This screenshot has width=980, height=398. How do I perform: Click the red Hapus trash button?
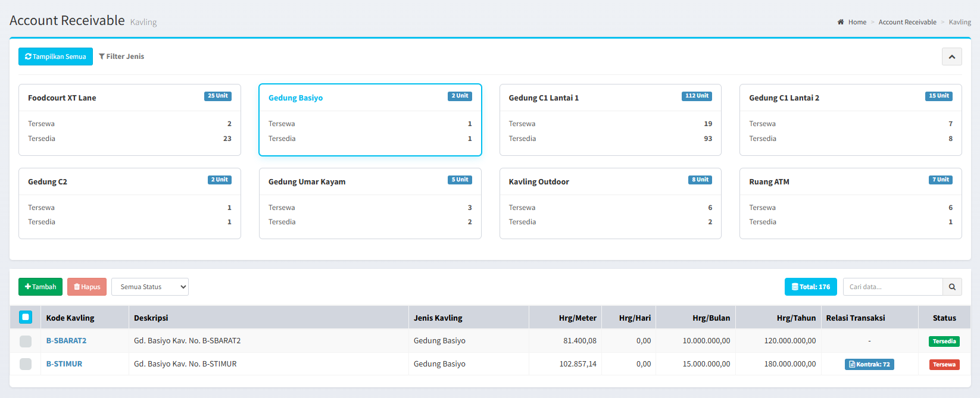[87, 287]
